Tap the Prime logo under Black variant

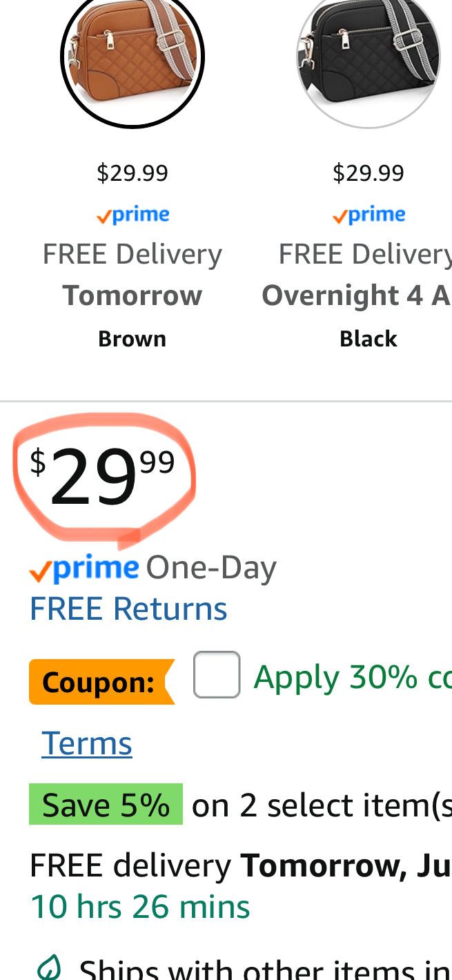(x=369, y=215)
